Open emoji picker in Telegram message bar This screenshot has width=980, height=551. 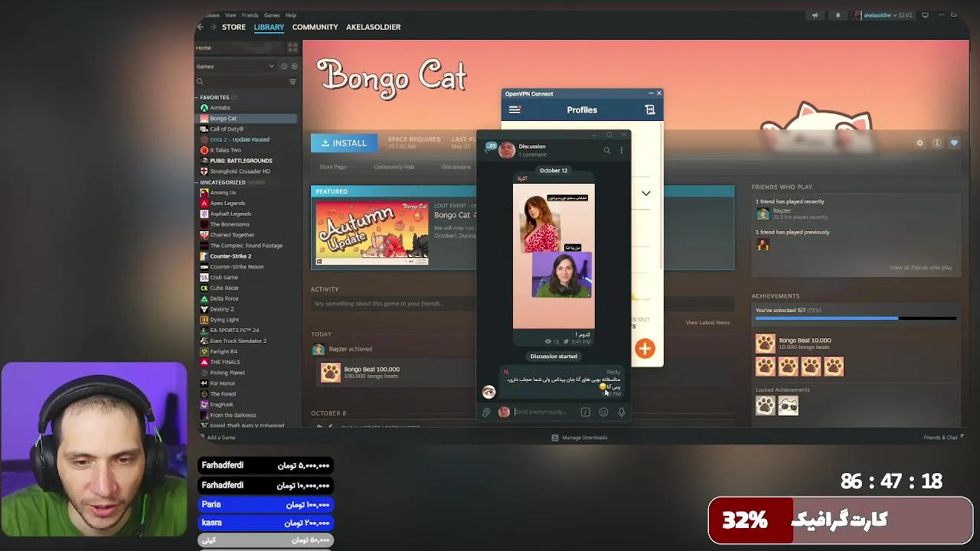(603, 412)
